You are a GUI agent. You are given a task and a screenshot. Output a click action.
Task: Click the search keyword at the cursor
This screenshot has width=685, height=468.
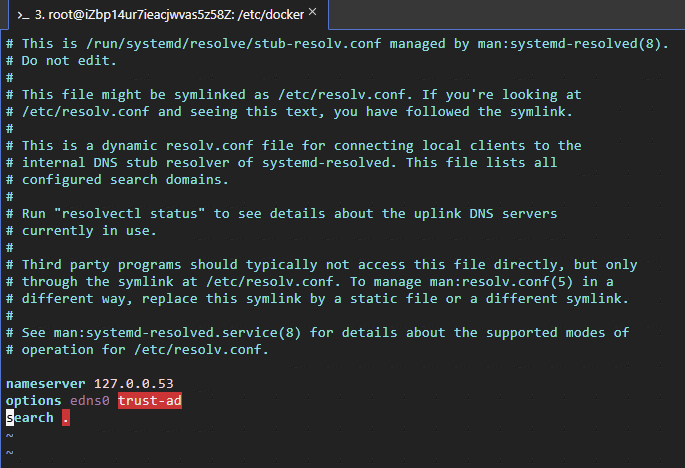point(29,416)
